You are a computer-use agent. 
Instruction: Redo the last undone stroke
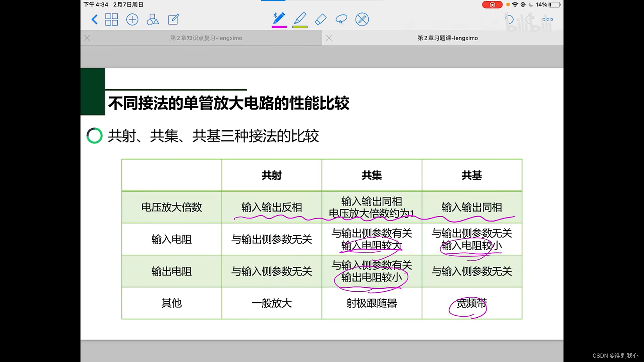tap(530, 19)
